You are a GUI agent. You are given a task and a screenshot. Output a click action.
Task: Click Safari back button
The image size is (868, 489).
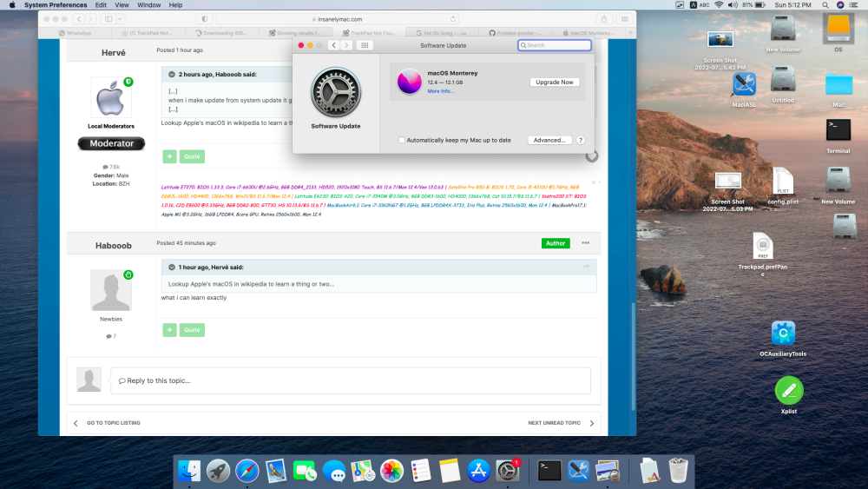point(79,19)
